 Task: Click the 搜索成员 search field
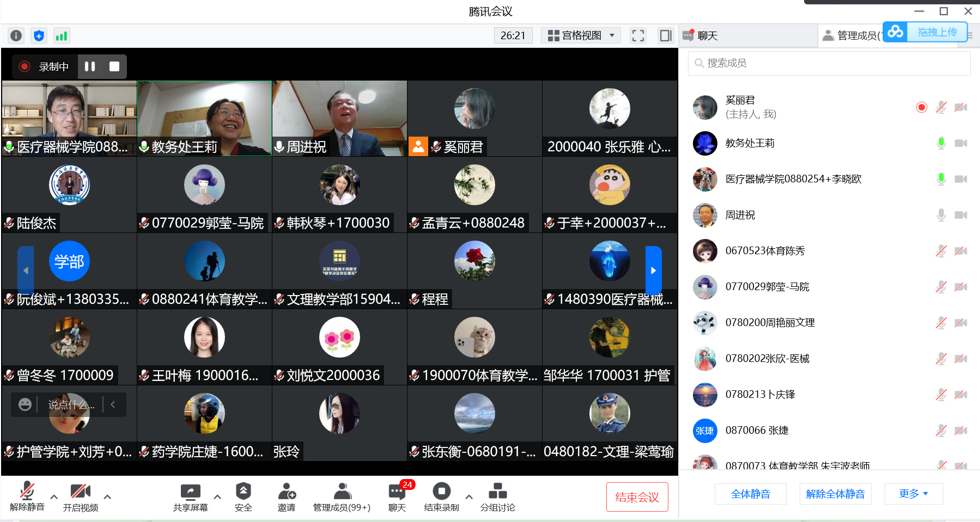829,63
